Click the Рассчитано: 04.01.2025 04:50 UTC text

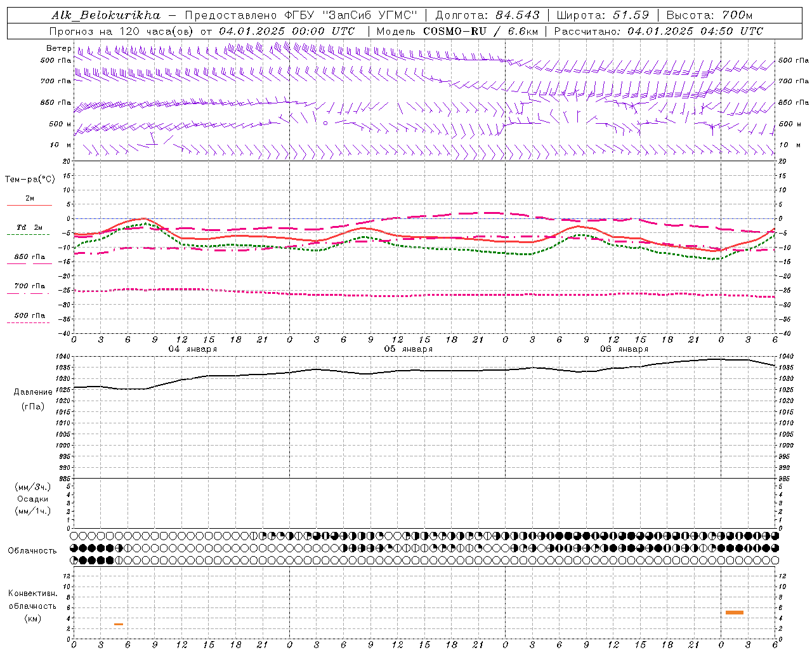coord(658,31)
